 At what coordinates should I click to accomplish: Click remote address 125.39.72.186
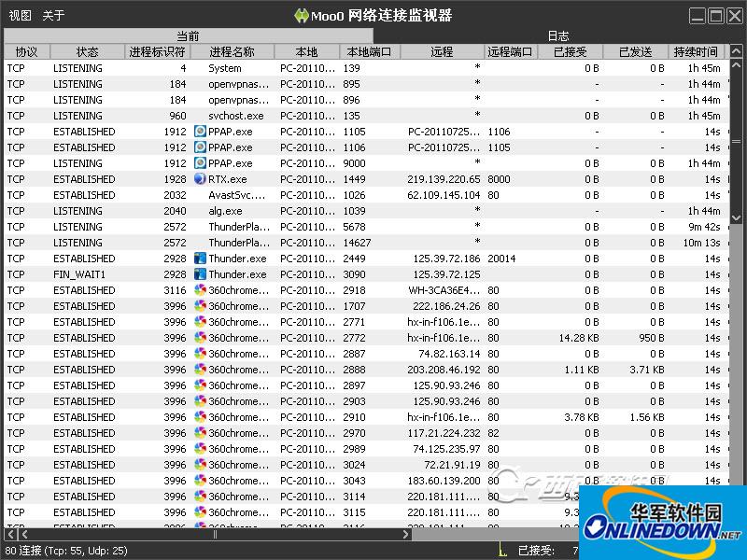446,259
